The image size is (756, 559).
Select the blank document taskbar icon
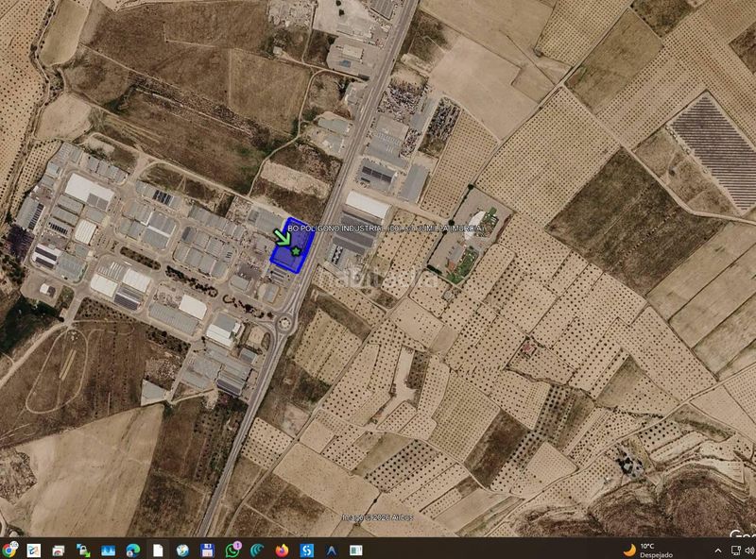158,550
